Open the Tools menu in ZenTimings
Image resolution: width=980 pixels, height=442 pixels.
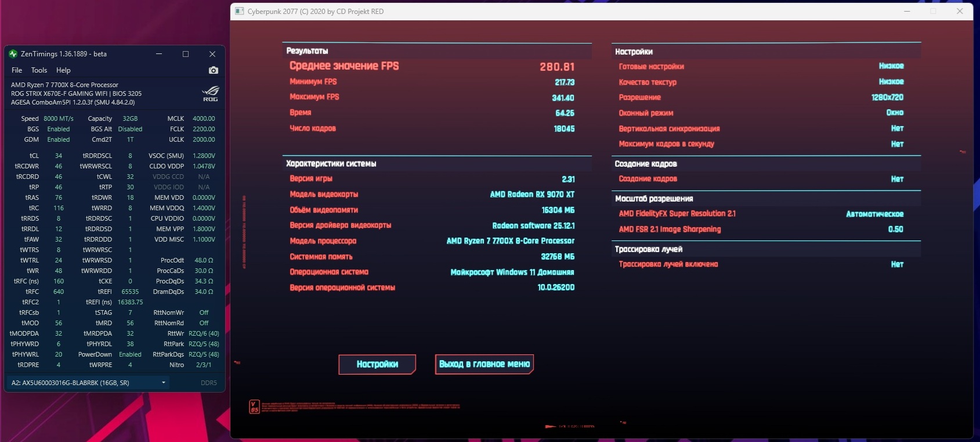(39, 70)
